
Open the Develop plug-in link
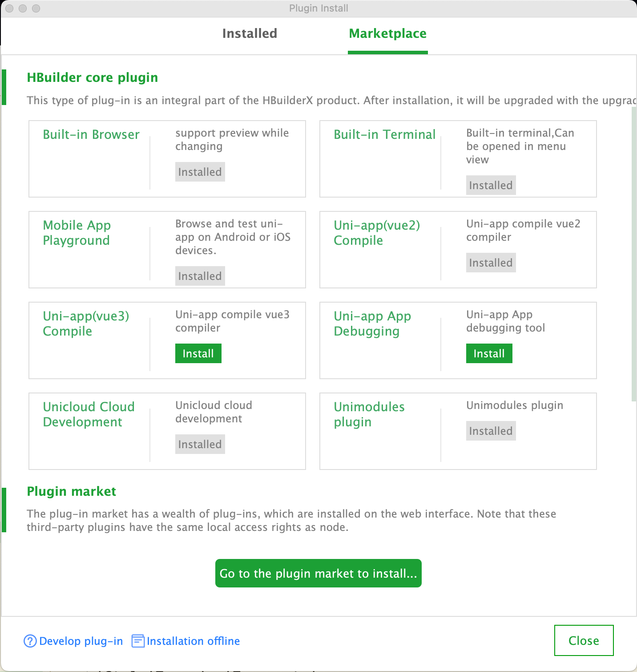[81, 641]
